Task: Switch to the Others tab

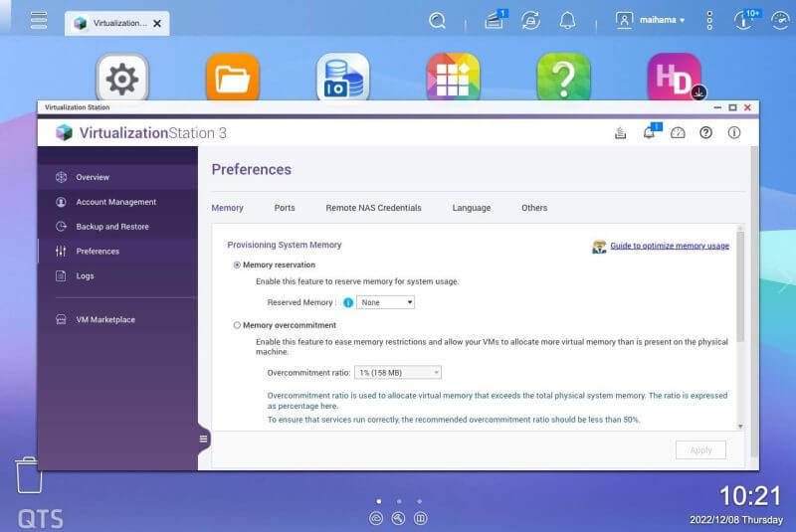Action: tap(534, 208)
